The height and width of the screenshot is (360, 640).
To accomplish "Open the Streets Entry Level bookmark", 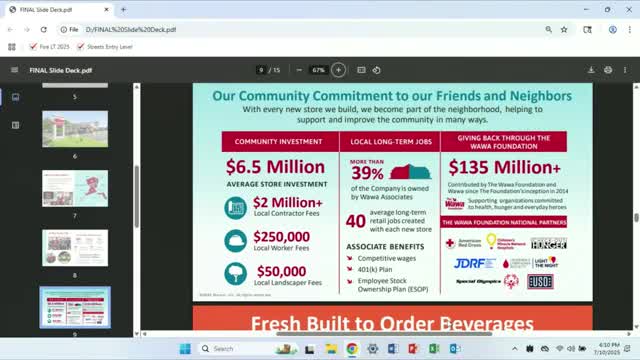I will coord(105,47).
